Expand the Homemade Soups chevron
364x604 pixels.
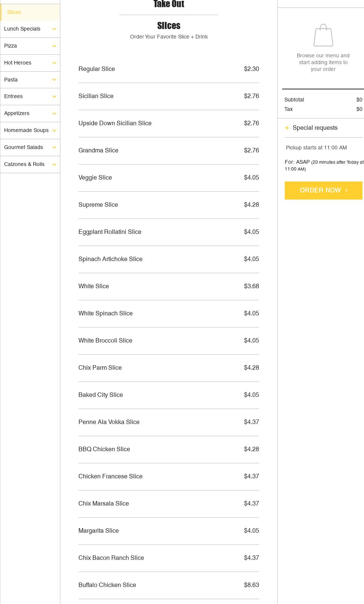[x=54, y=131]
